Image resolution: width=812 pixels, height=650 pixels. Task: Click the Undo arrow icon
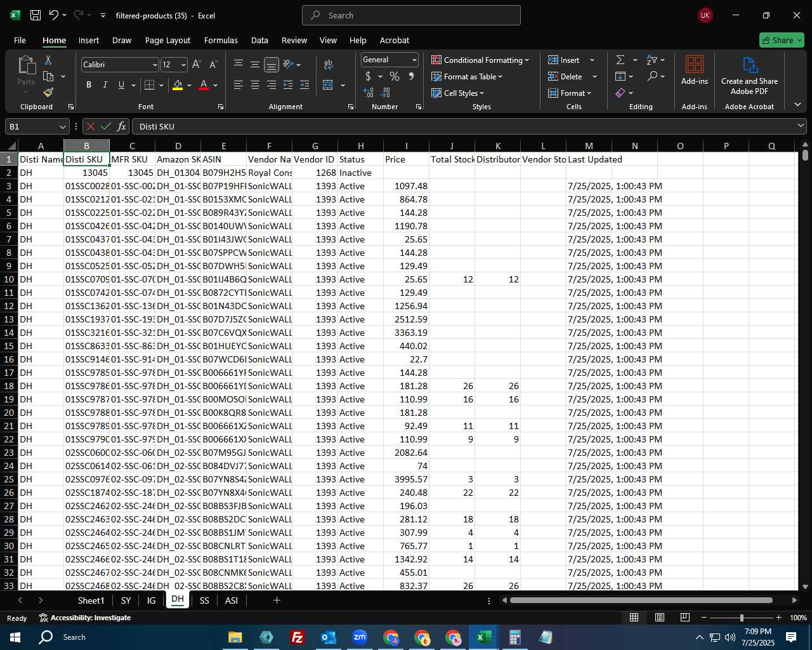click(x=53, y=15)
